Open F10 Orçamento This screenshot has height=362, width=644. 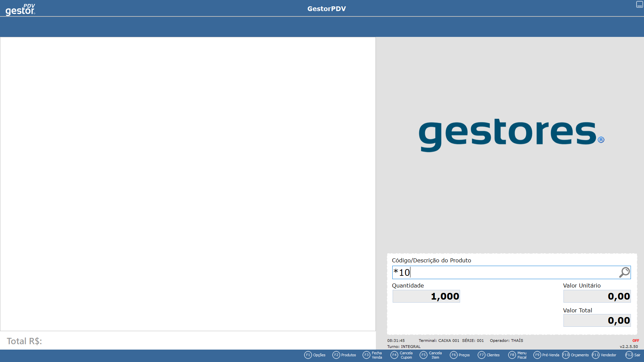coord(576,355)
